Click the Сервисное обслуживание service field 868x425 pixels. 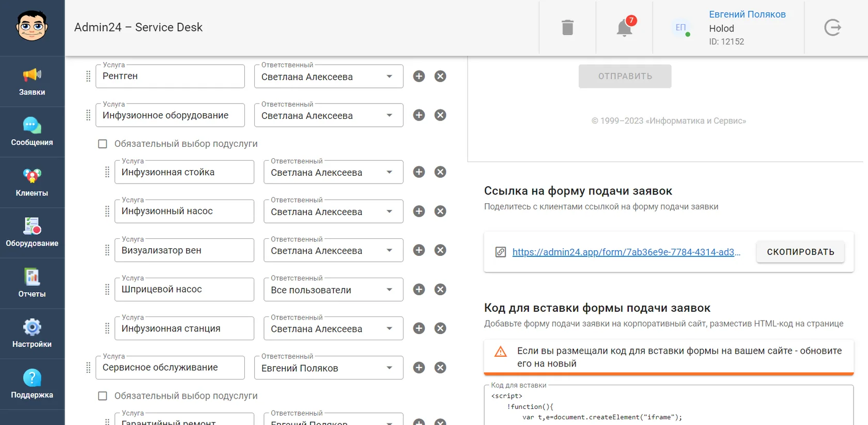coord(170,367)
